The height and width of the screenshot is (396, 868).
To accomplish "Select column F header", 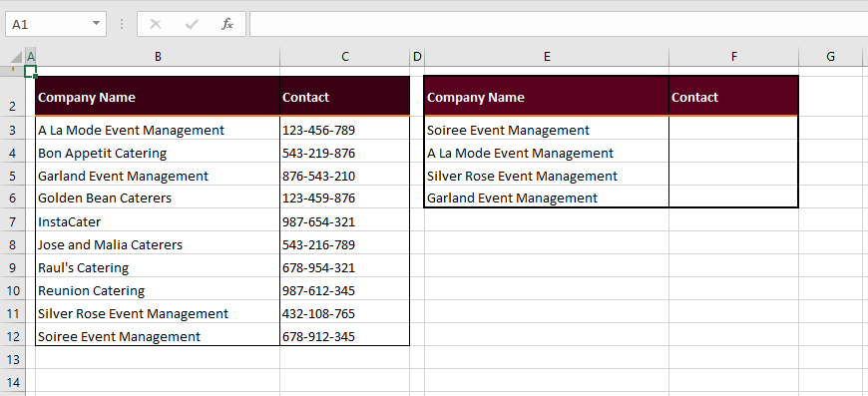I will pos(734,57).
